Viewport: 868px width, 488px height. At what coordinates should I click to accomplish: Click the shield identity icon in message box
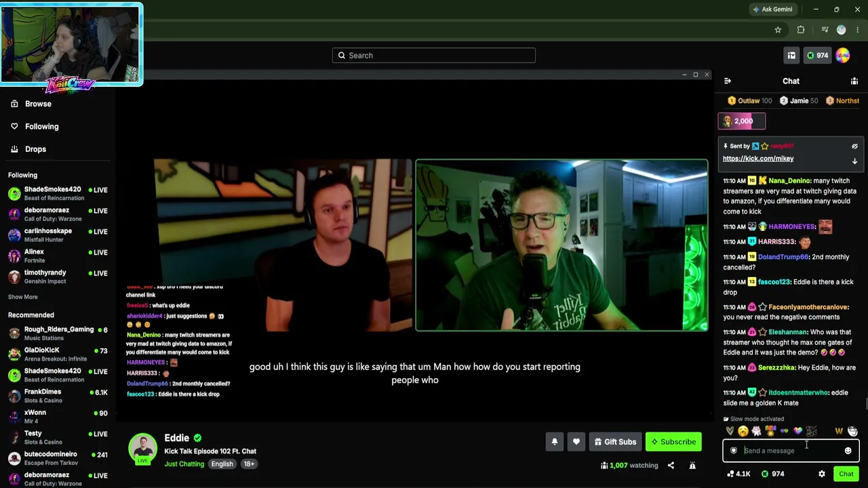(x=734, y=451)
